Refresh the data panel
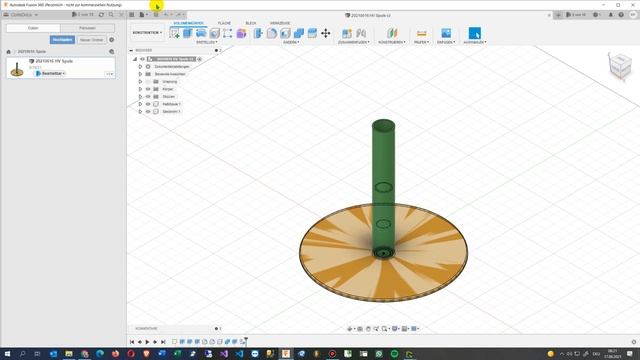The height and width of the screenshot is (360, 640). pyautogui.click(x=101, y=15)
